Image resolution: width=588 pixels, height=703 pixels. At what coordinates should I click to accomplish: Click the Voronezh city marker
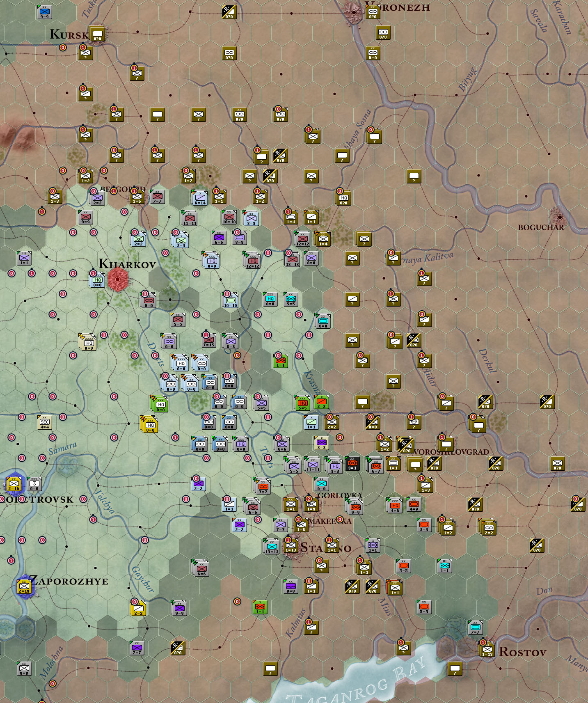tap(354, 12)
